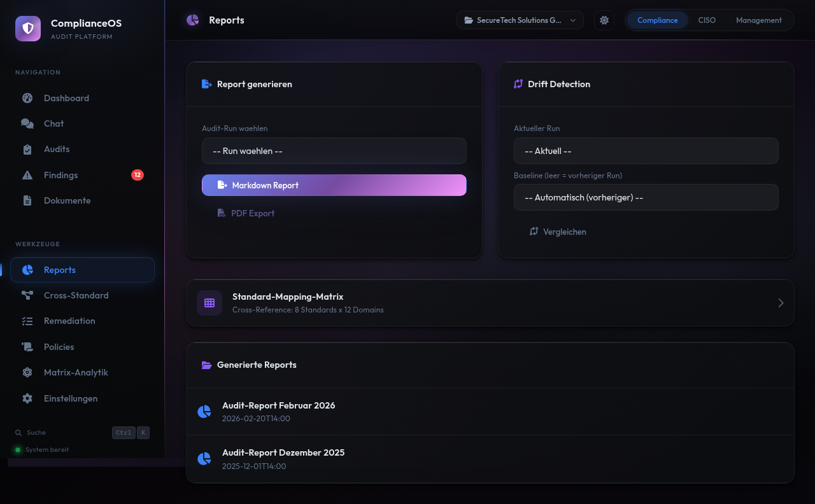Click the Chat bubbles icon
815x504 pixels.
tap(27, 123)
